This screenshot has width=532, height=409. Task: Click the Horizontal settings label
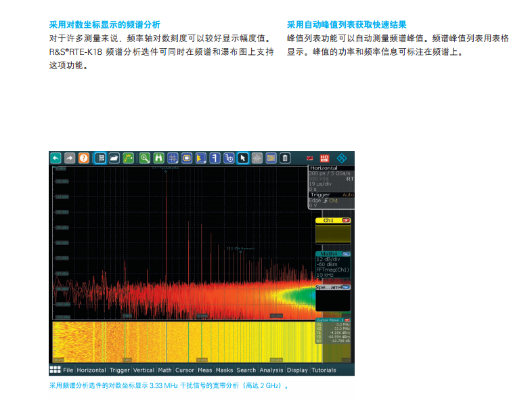pyautogui.click(x=324, y=168)
